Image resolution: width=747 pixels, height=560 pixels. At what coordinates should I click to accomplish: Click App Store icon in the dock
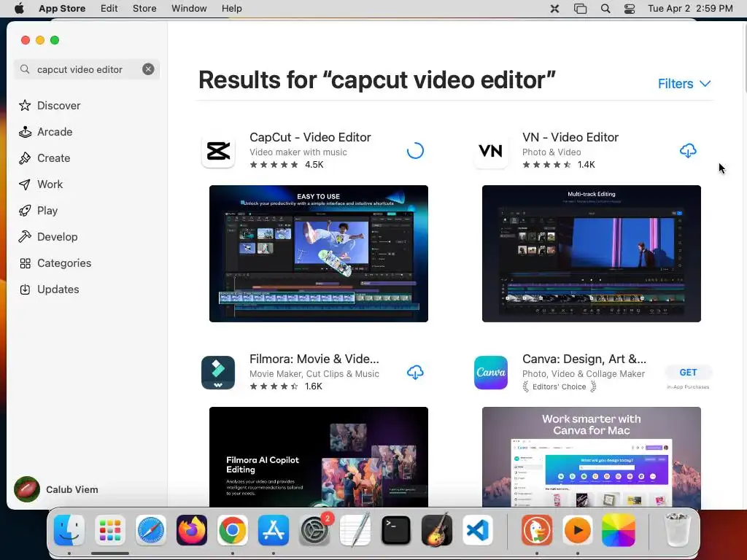pos(274,530)
